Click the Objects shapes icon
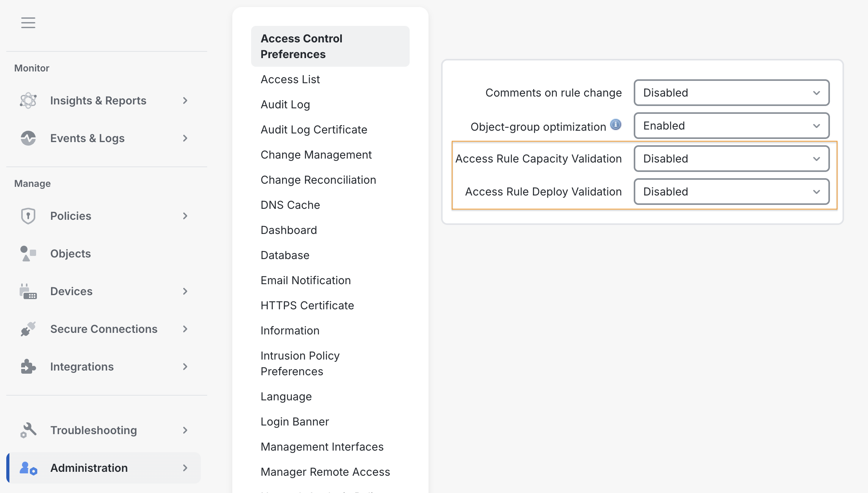The height and width of the screenshot is (493, 868). point(28,254)
